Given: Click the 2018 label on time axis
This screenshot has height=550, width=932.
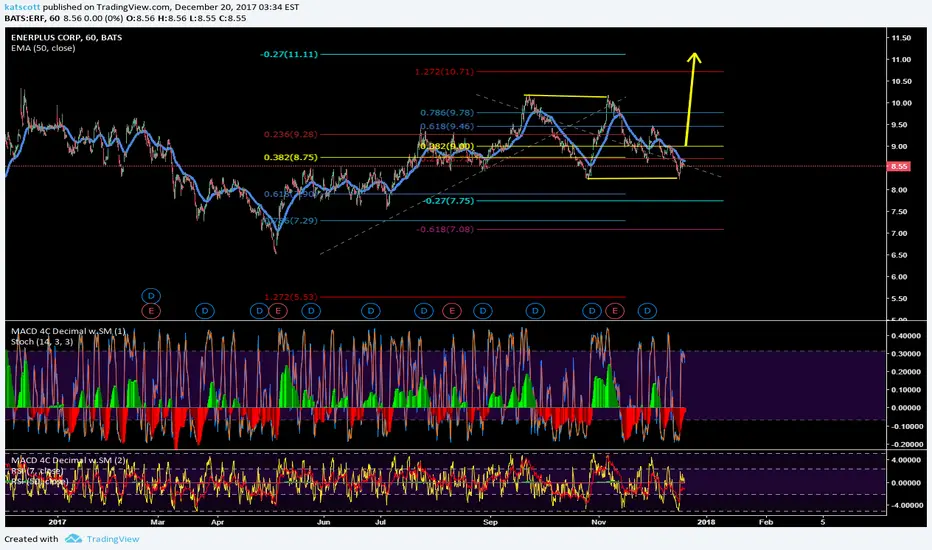Looking at the screenshot, I should pos(706,522).
